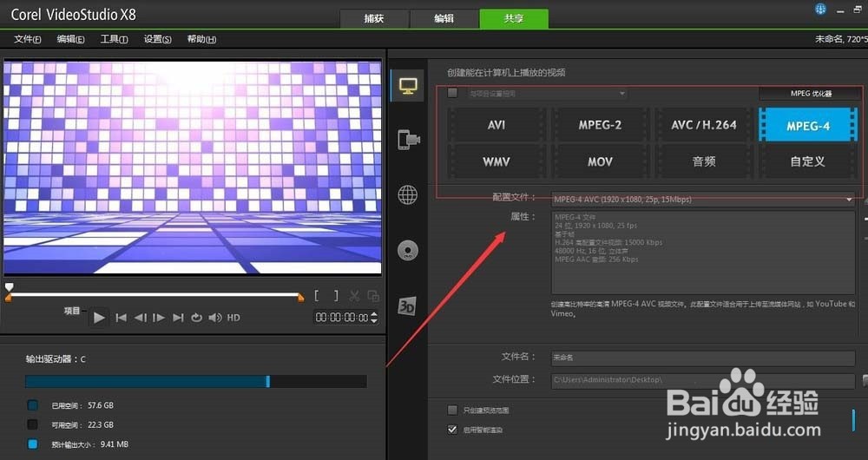The width and height of the screenshot is (868, 460).
Task: Choose the MPEG-2 format
Action: [x=600, y=125]
